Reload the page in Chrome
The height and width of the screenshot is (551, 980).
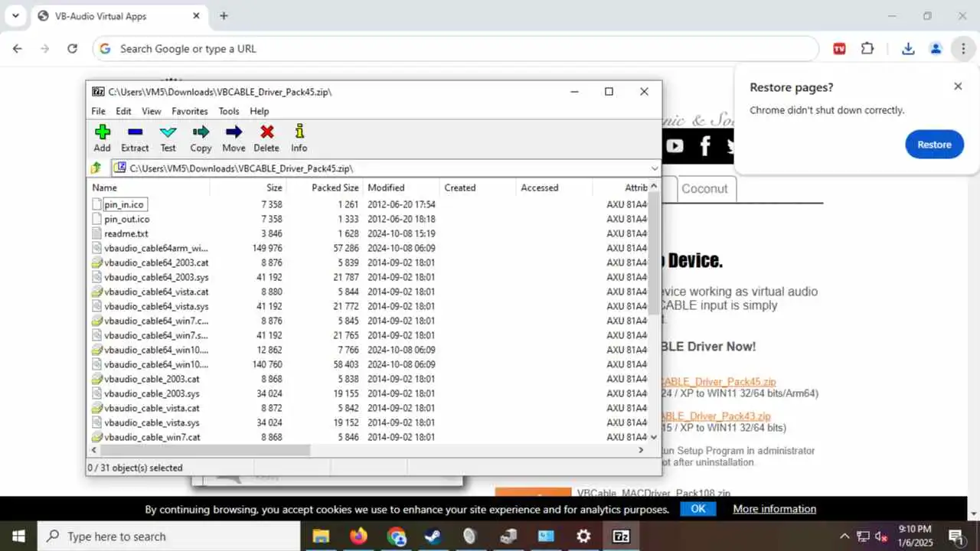click(x=72, y=49)
